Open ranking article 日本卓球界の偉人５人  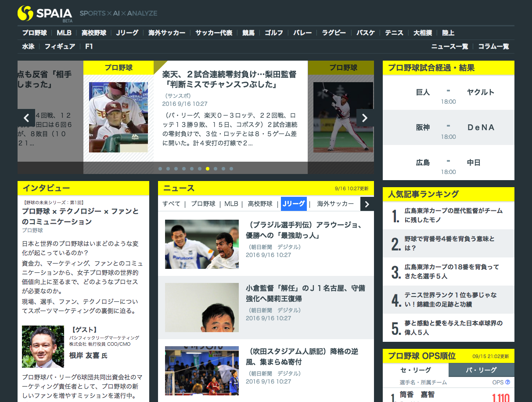pyautogui.click(x=449, y=328)
